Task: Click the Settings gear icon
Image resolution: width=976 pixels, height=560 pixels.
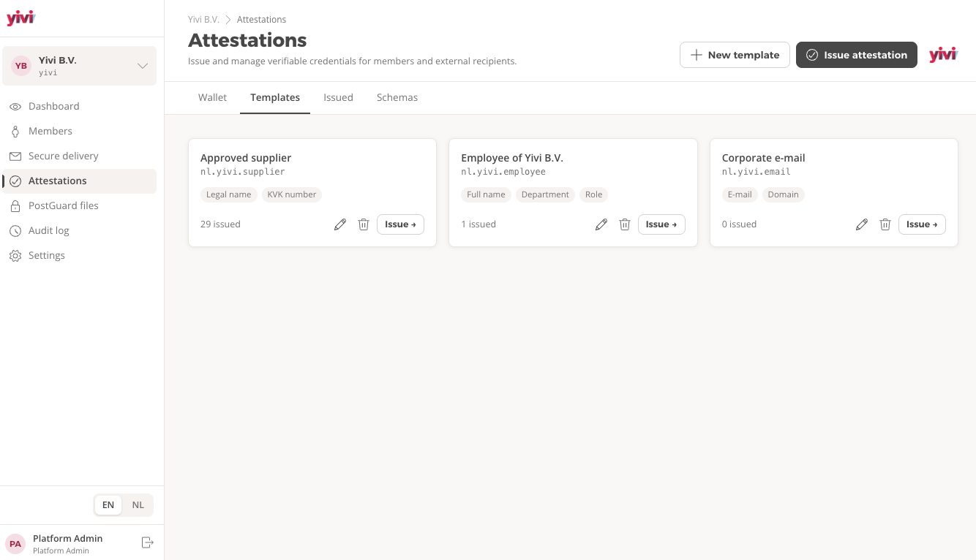Action: pyautogui.click(x=15, y=256)
